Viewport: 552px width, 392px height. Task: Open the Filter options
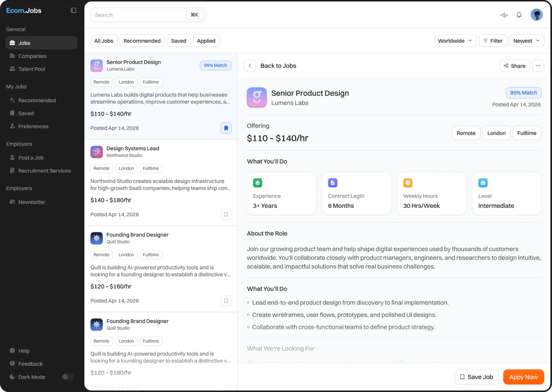click(493, 41)
